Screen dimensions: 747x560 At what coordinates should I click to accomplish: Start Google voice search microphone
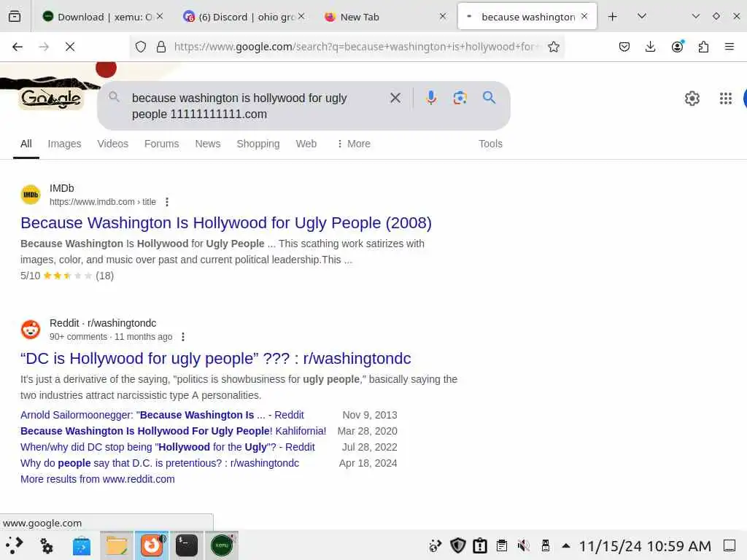pyautogui.click(x=430, y=98)
